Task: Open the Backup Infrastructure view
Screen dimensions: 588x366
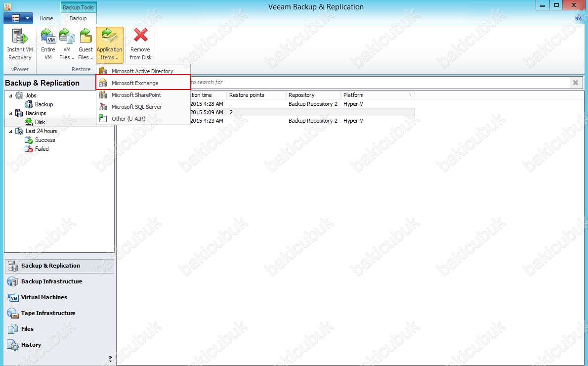Action: coord(59,281)
